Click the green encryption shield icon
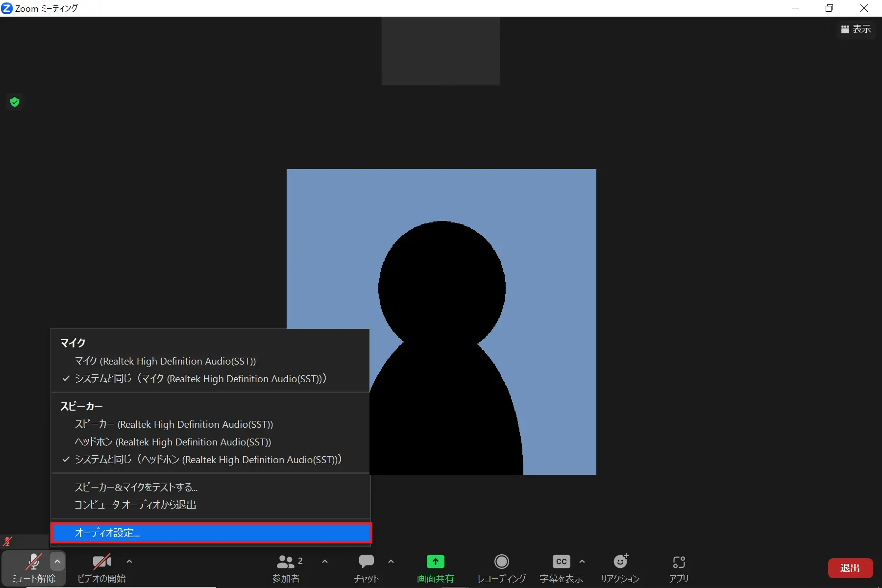This screenshot has width=882, height=588. [x=15, y=102]
